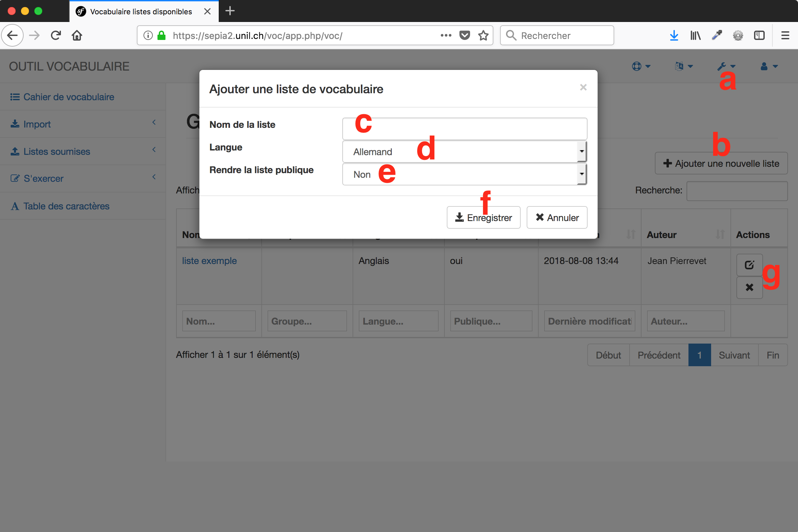Open the Rendre la liste publique dropdown

[464, 174]
